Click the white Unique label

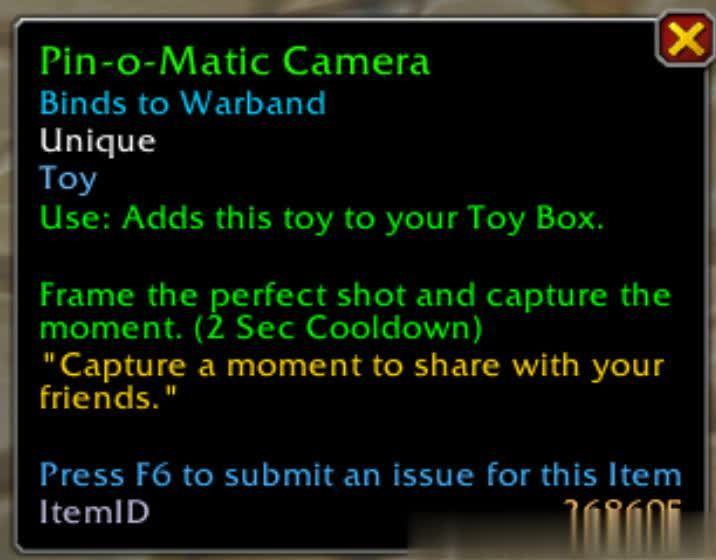98,142
